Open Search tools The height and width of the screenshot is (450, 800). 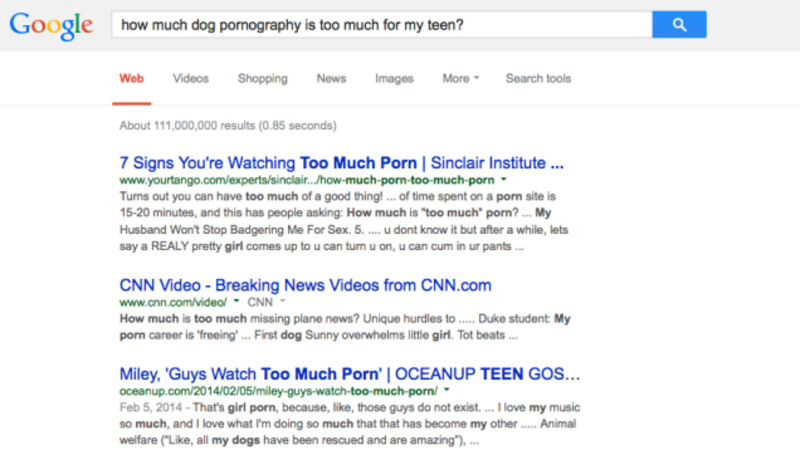click(x=538, y=79)
